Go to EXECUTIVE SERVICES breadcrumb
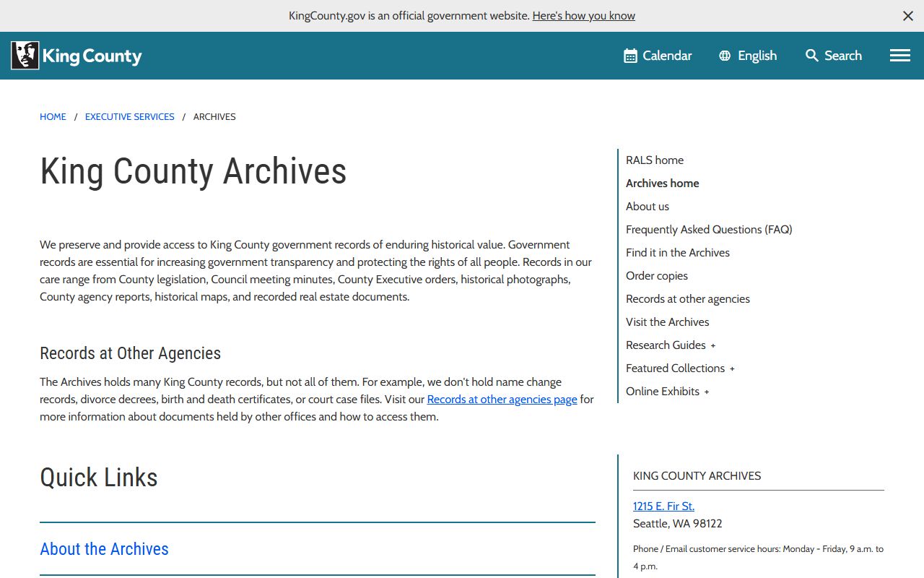 [x=130, y=116]
